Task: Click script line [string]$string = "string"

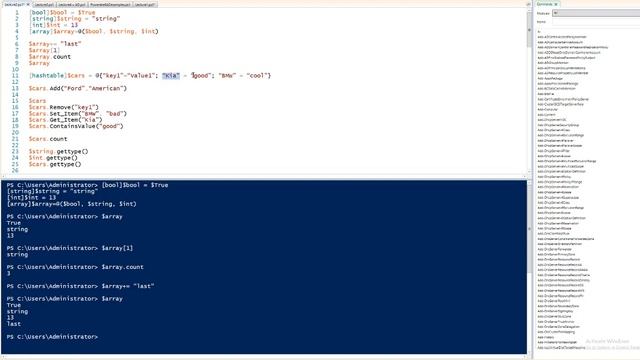Action: (75, 19)
